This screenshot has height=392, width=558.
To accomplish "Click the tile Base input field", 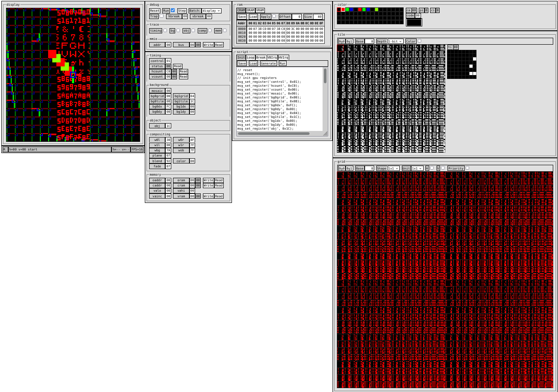I will point(369,41).
